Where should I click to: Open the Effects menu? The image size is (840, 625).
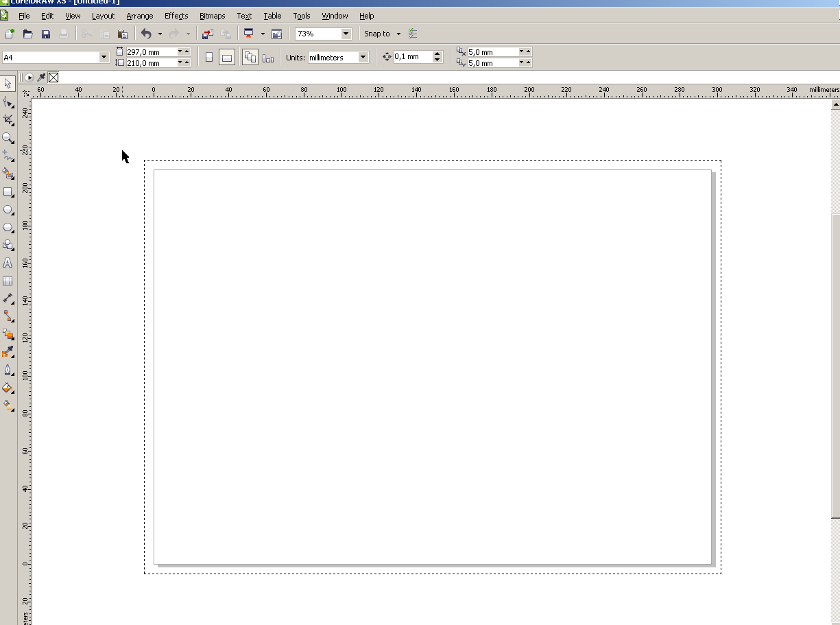[x=176, y=16]
